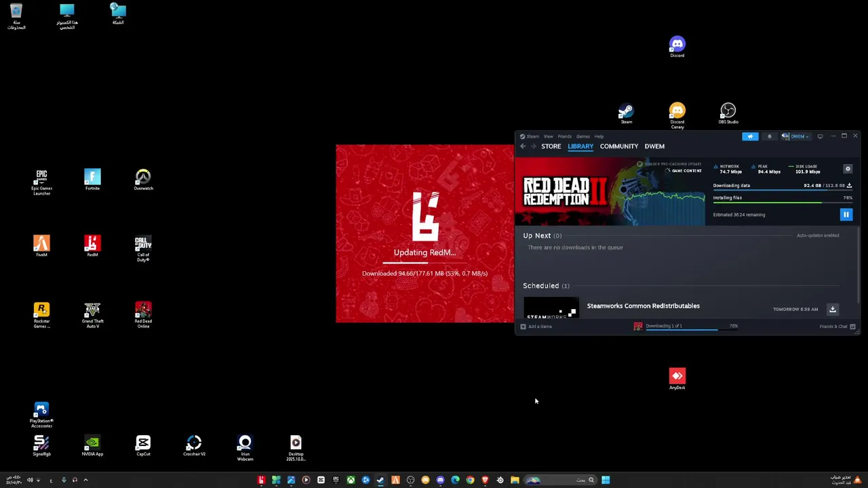
Task: Select the LIBRARY tab in Steam
Action: coord(580,146)
